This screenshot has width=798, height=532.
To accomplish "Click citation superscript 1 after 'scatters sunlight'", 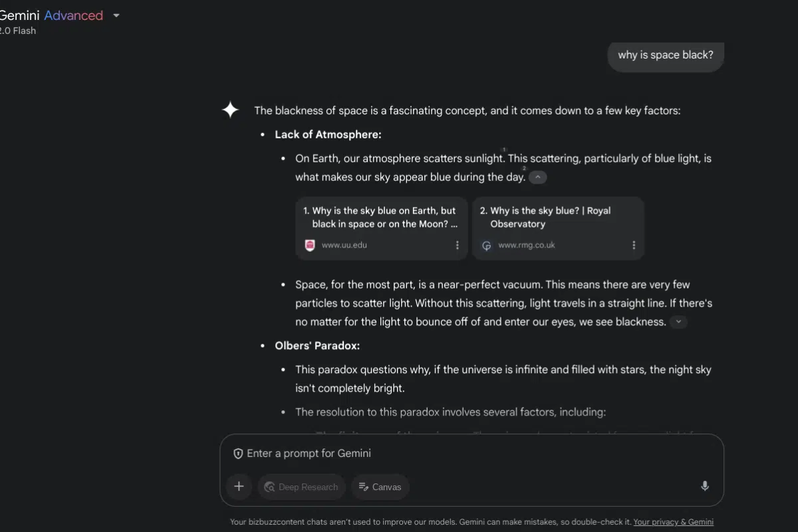I will [x=503, y=150].
